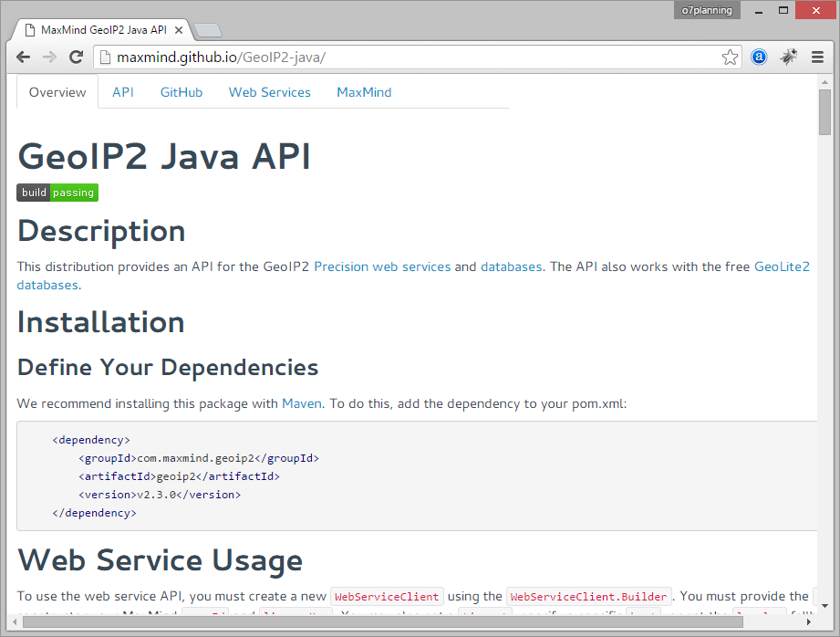The width and height of the screenshot is (840, 637).
Task: Click the vertical scrollbar thumb
Action: (824, 112)
